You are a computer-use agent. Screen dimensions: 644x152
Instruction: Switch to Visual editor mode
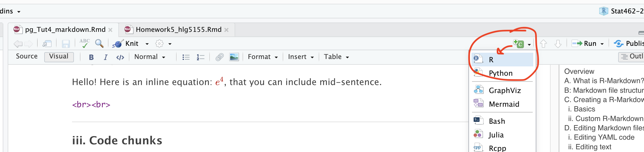(59, 57)
